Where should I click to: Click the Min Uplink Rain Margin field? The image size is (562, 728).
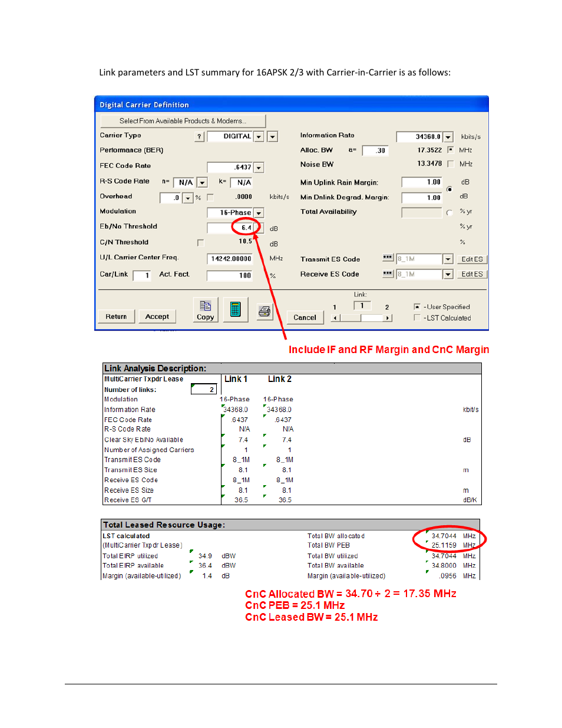point(422,182)
